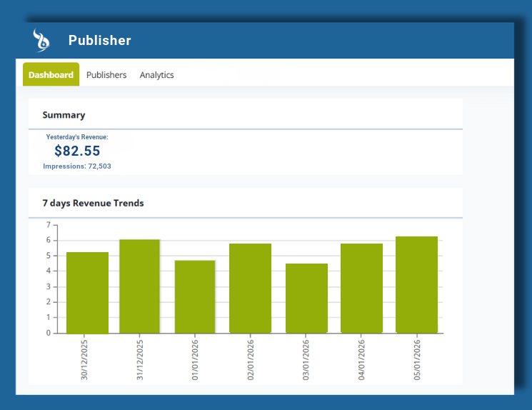Viewport: 532px width, 410px height.
Task: Click the 05/01/2026 date axis label
Action: pos(417,359)
